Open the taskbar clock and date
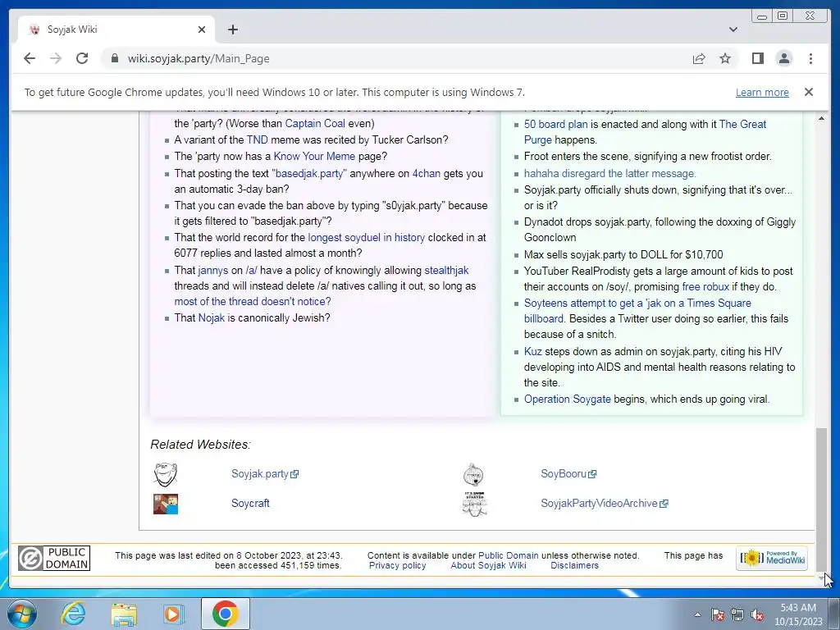This screenshot has width=840, height=630. coord(798,614)
